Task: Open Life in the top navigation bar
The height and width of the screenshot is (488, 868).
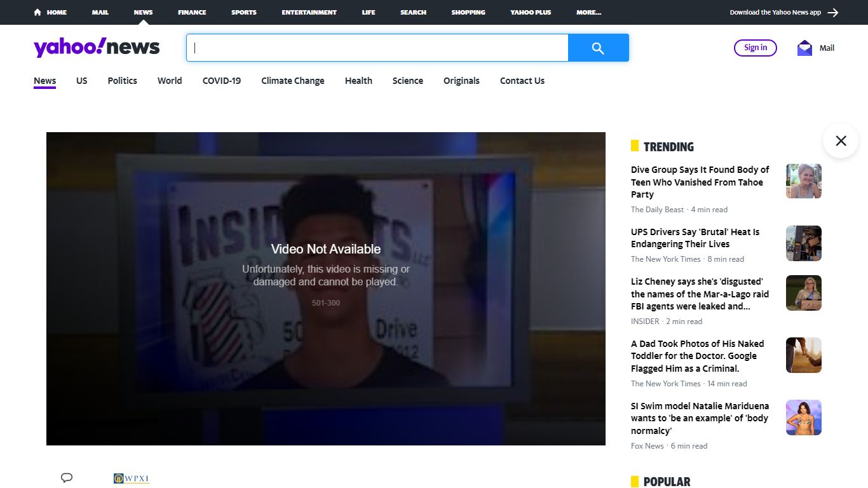Action: 369,12
